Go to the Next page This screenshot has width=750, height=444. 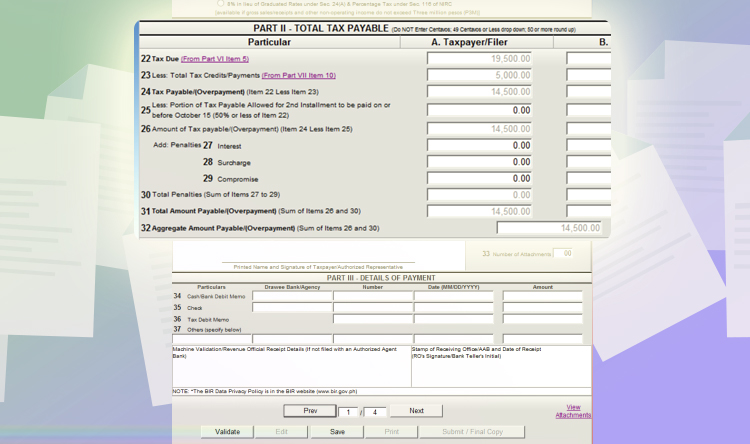pos(416,411)
